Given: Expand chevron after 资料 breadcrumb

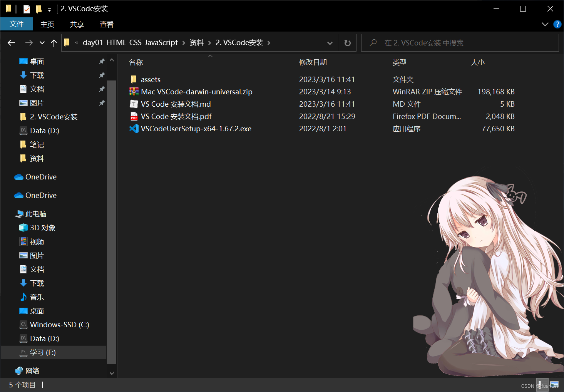Looking at the screenshot, I should click(x=209, y=43).
